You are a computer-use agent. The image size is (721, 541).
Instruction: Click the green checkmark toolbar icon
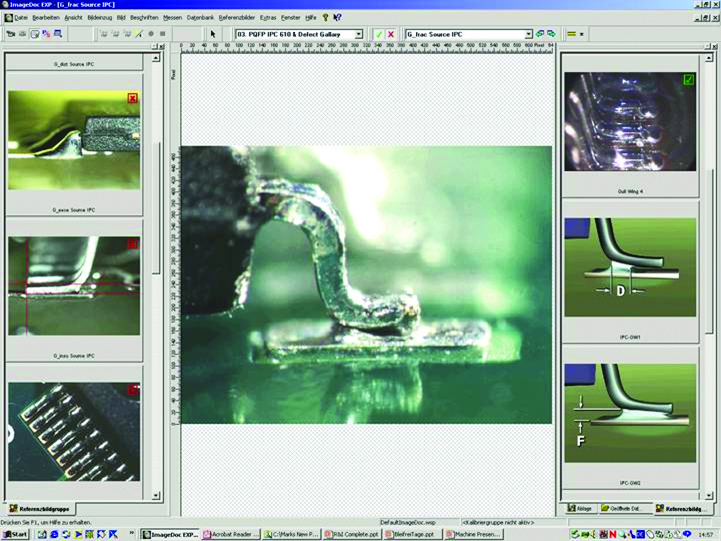[379, 34]
